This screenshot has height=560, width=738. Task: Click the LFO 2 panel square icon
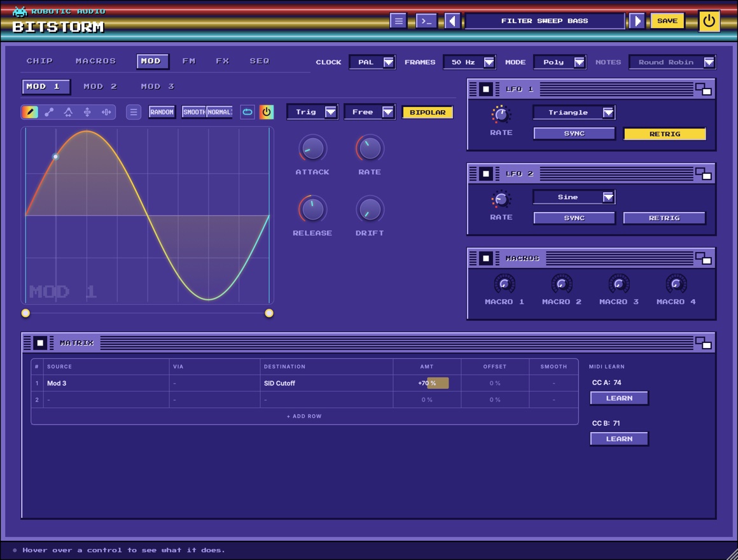[x=485, y=174]
